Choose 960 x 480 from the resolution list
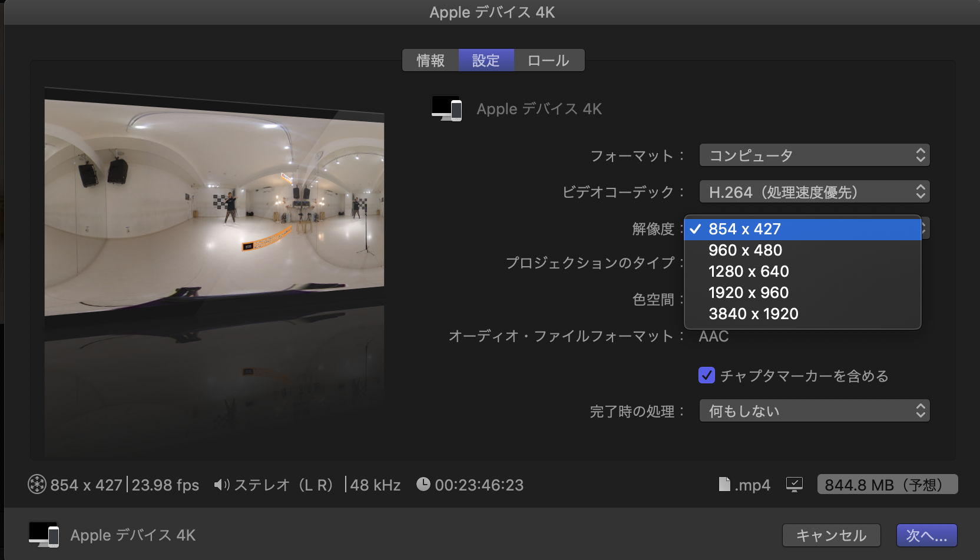The image size is (980, 560). 803,250
